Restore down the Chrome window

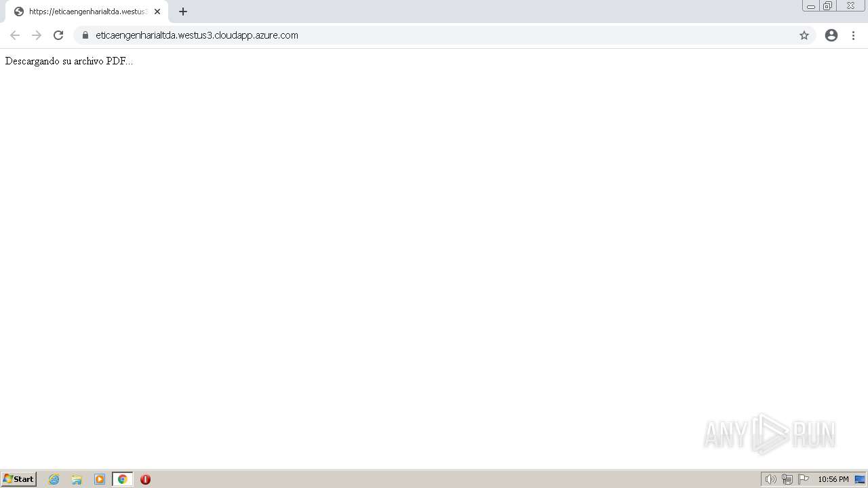coord(828,6)
